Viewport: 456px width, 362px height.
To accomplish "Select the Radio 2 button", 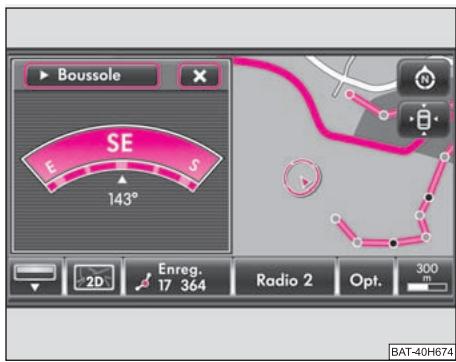I will [285, 277].
